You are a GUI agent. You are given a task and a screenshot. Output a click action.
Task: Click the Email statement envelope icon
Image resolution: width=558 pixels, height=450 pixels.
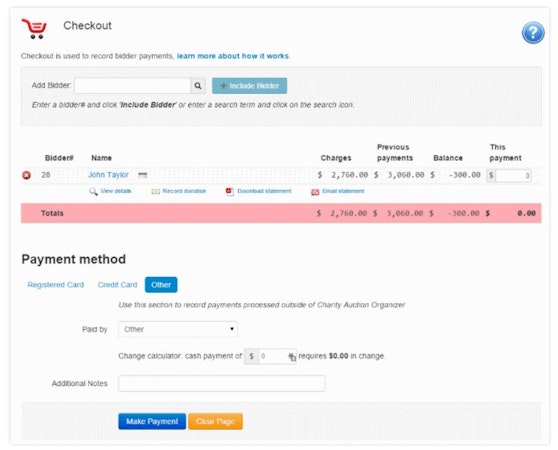tap(315, 192)
